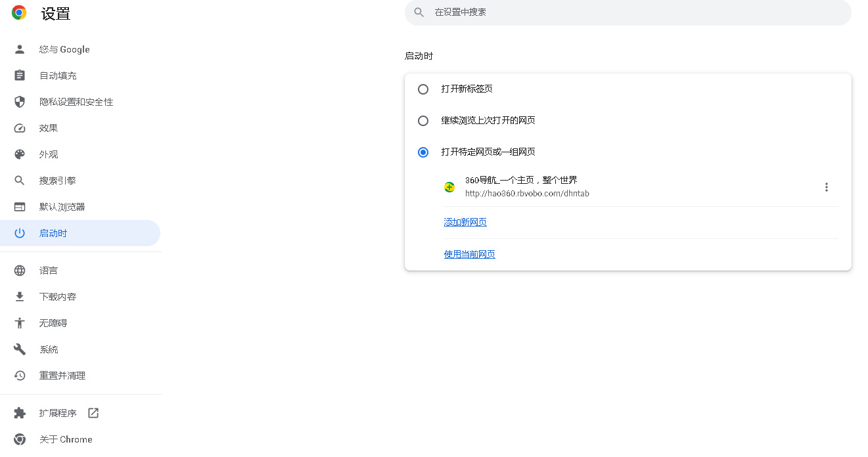Click the wrench icon for 系统

(x=20, y=349)
